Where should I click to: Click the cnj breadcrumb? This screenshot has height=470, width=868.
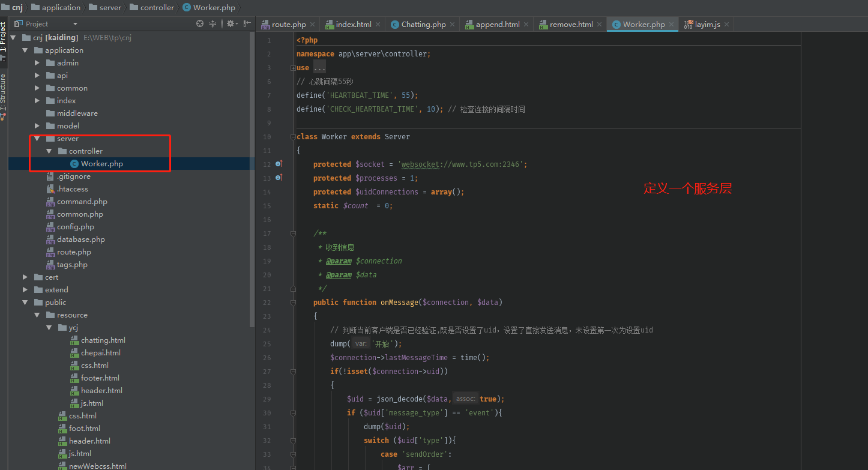[x=13, y=8]
